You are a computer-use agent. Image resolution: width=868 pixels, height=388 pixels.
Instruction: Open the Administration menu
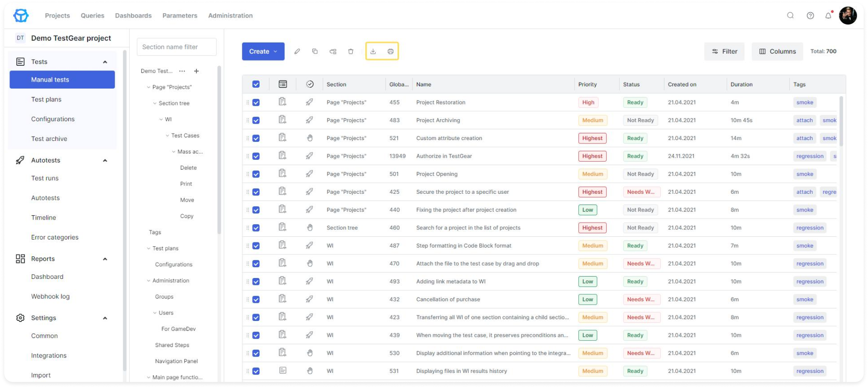click(230, 15)
